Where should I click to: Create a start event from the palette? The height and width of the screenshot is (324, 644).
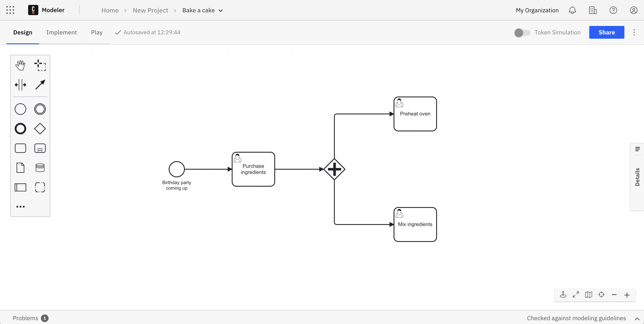click(20, 109)
